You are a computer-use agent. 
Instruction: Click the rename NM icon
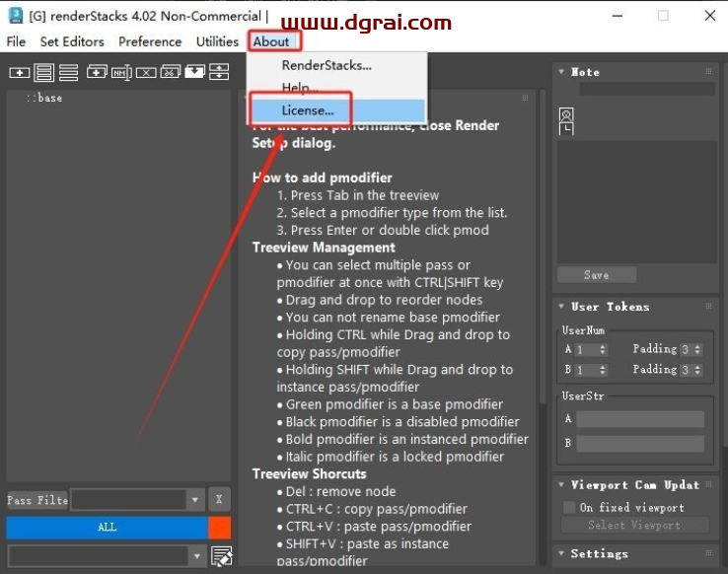tap(121, 73)
